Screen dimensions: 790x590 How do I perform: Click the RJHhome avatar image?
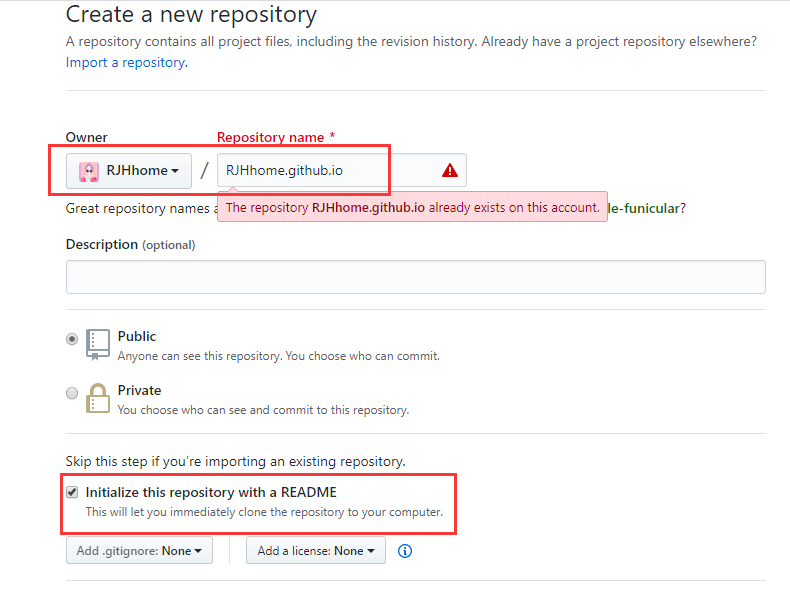click(89, 171)
